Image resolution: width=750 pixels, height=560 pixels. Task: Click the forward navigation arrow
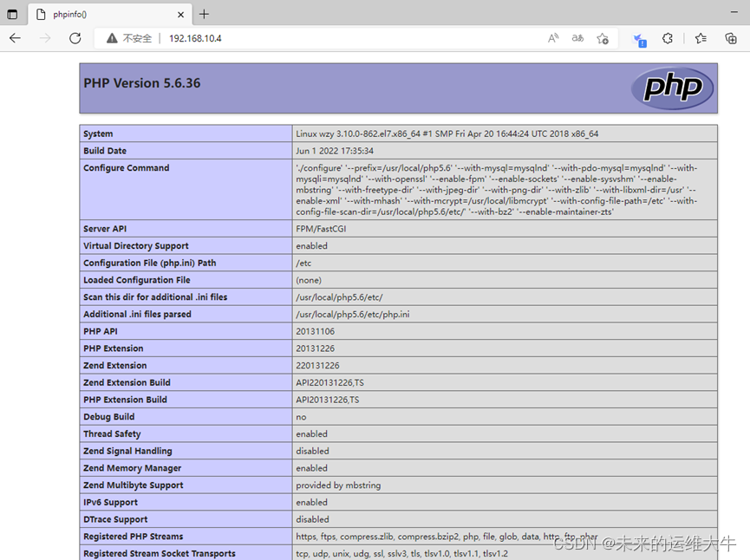(x=45, y=38)
